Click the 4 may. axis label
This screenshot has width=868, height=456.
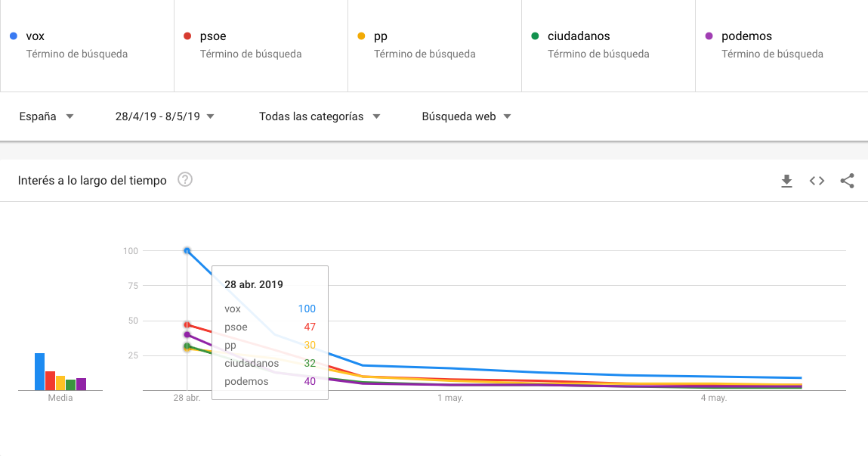click(x=714, y=398)
